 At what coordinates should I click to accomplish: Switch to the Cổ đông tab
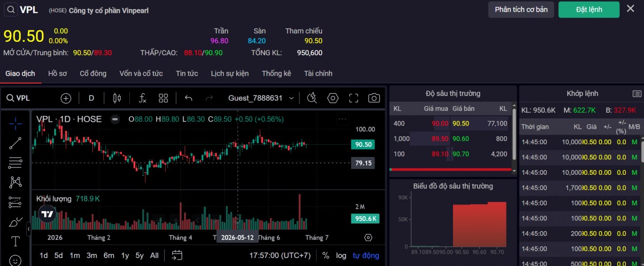coord(93,73)
